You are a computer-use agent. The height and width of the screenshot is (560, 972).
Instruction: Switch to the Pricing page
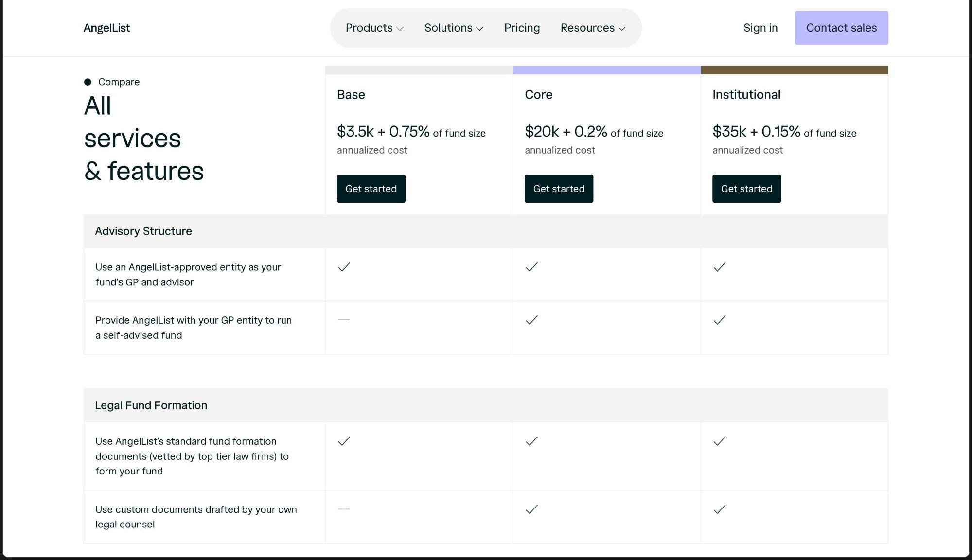point(522,28)
